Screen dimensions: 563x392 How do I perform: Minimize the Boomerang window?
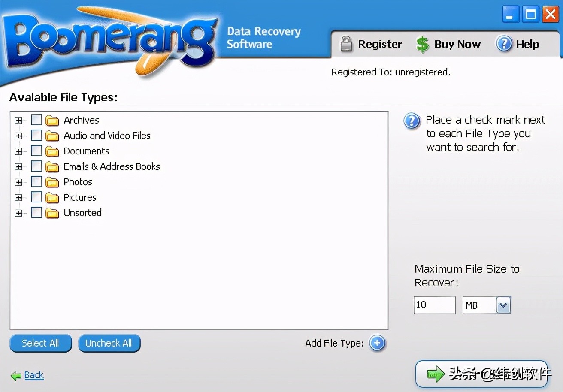pos(510,15)
